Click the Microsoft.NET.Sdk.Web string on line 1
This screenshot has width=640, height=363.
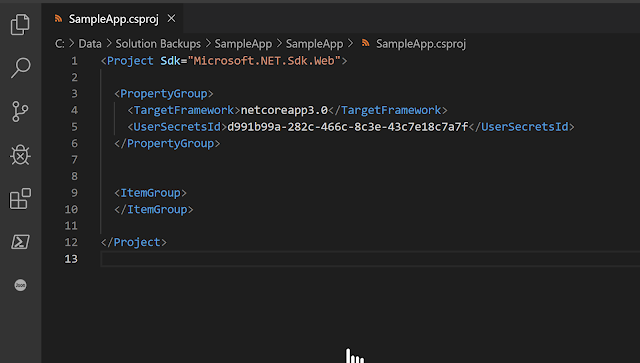pos(264,61)
